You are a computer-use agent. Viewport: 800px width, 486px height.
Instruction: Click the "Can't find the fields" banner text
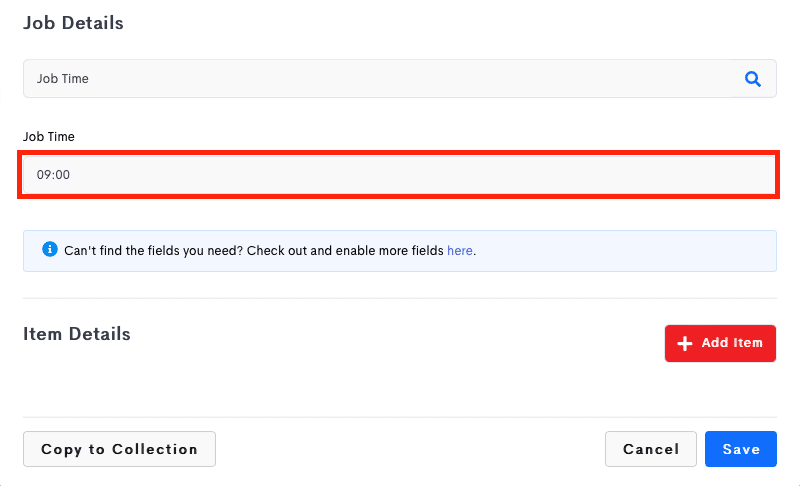click(270, 250)
